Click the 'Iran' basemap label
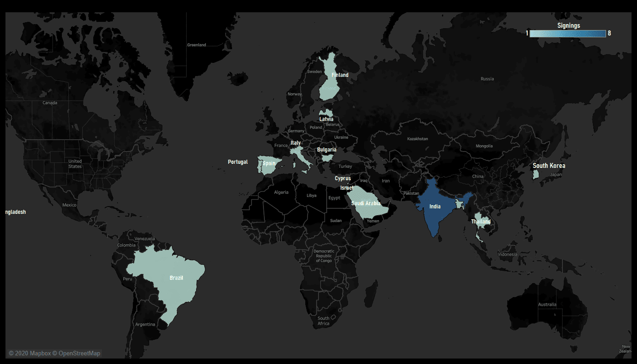Viewport: 637px width, 364px height. click(385, 181)
